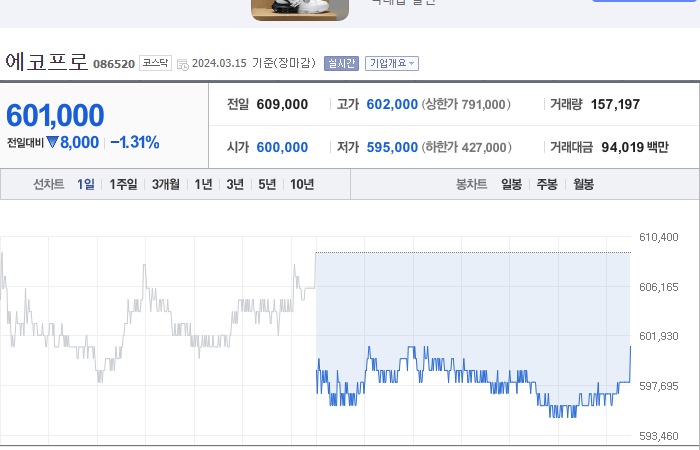
Task: Click the down-arrow beside 8,000
Action: click(52, 142)
